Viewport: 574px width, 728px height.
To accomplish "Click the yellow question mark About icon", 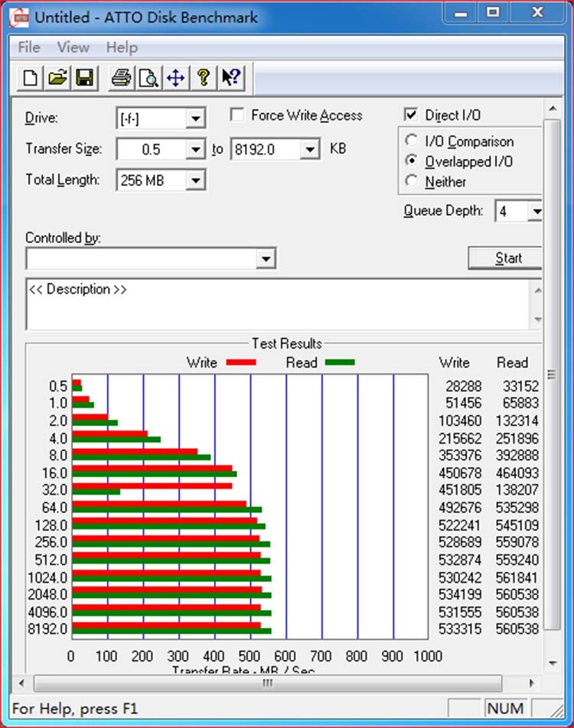I will tap(203, 77).
